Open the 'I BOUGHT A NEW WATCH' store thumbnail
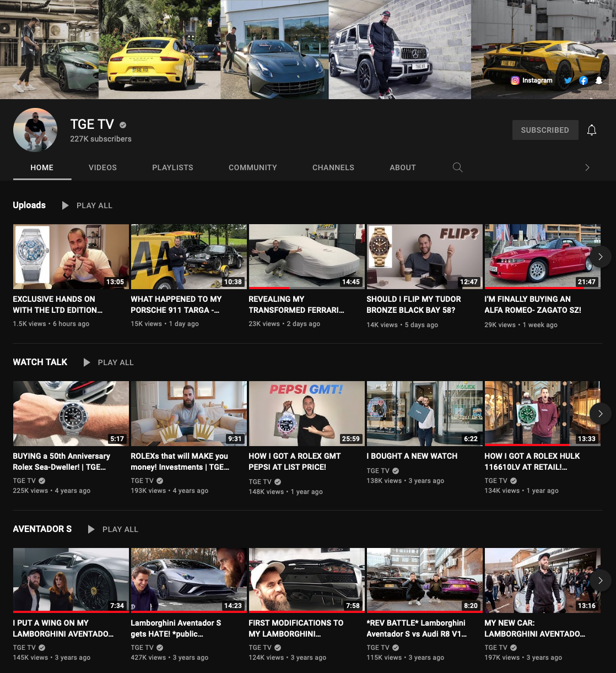This screenshot has height=673, width=616. coord(425,414)
